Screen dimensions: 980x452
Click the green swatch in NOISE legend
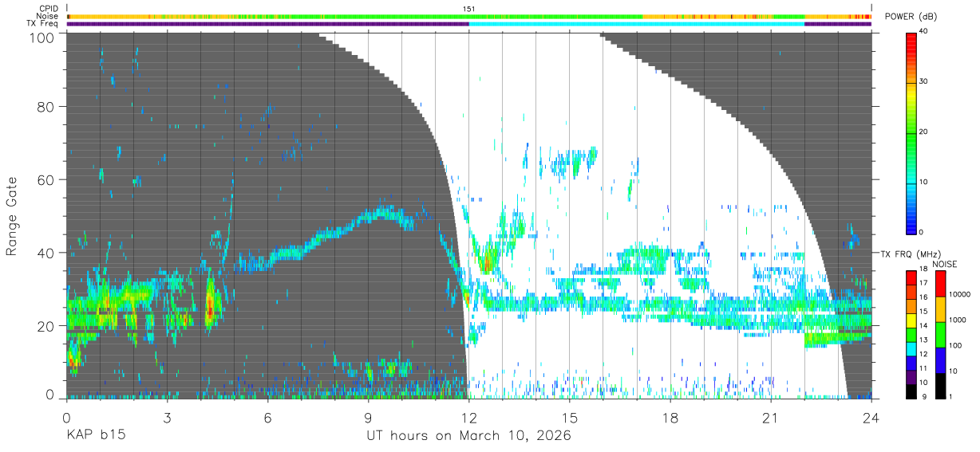pos(939,335)
